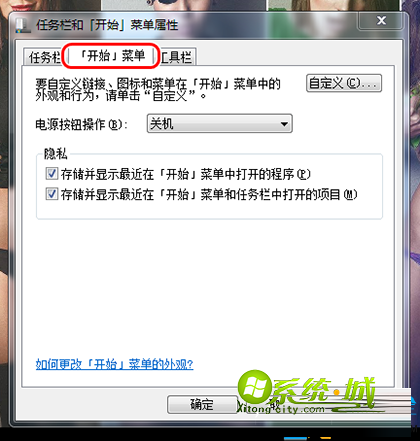Viewport: 420px width, 441px height.
Task: Uncheck 存储并显示最近在「开始」菜单中打开的程序 checkbox
Action: [x=52, y=174]
